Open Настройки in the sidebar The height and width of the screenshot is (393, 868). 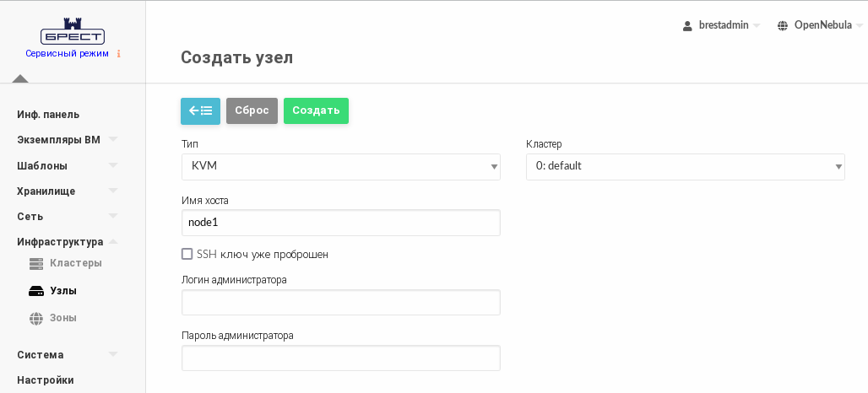[46, 380]
